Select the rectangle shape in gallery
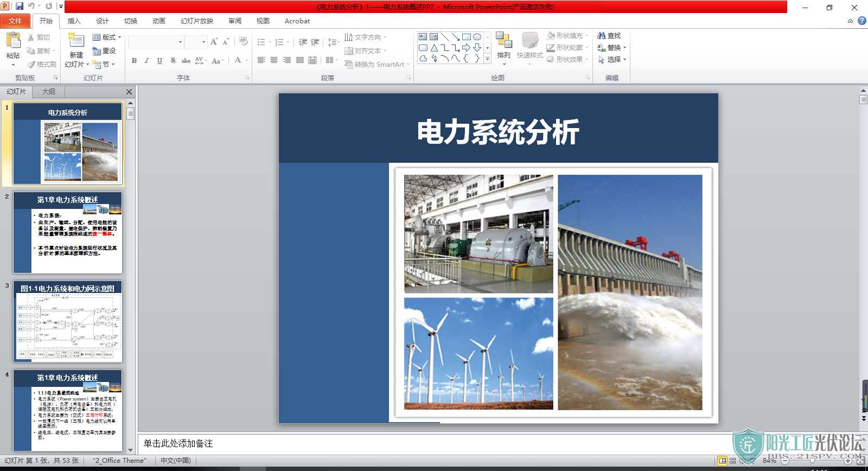The image size is (868, 471). coord(467,37)
